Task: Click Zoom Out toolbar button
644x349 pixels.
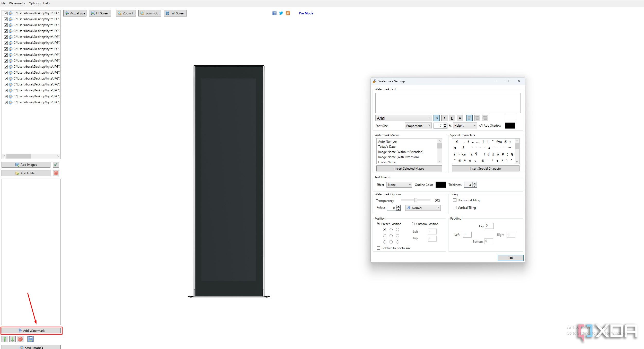Action: (150, 13)
